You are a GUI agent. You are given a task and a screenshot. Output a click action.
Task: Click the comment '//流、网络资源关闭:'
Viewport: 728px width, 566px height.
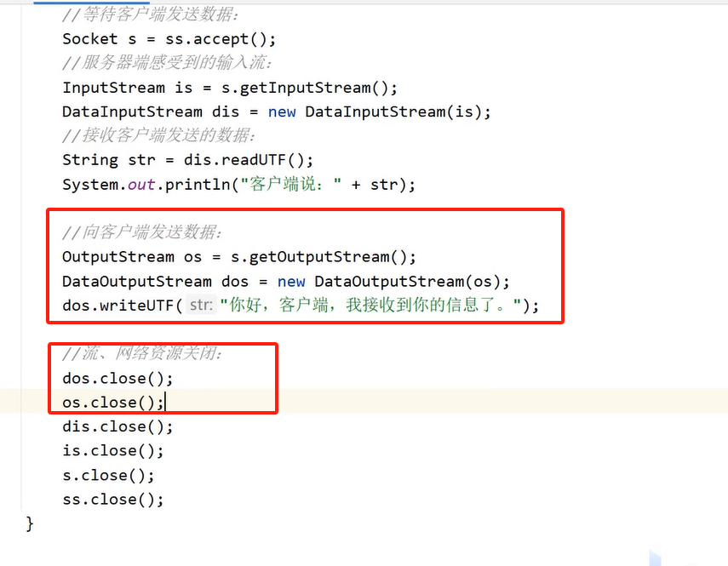point(142,354)
